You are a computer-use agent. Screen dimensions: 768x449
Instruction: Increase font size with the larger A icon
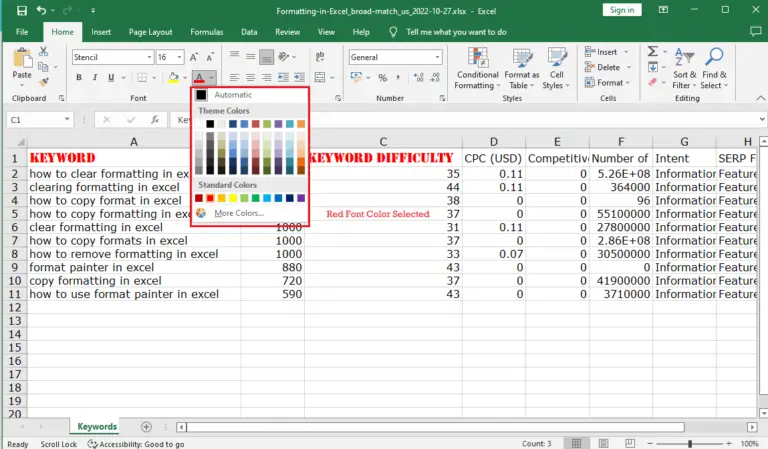click(x=194, y=57)
